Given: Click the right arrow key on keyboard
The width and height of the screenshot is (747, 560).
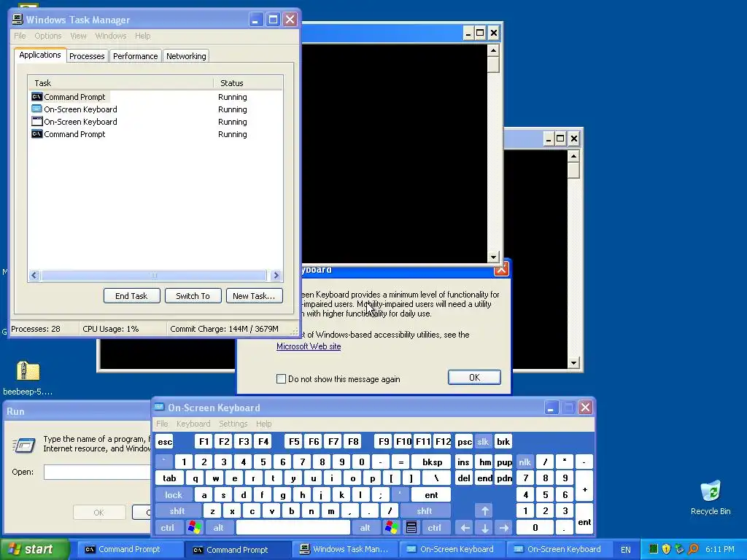Looking at the screenshot, I should coord(504,528).
